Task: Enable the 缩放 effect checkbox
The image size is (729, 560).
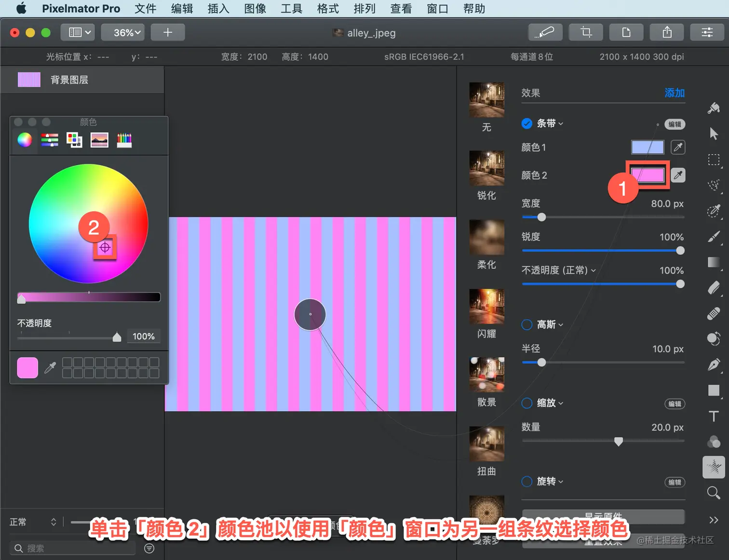Action: (x=527, y=403)
